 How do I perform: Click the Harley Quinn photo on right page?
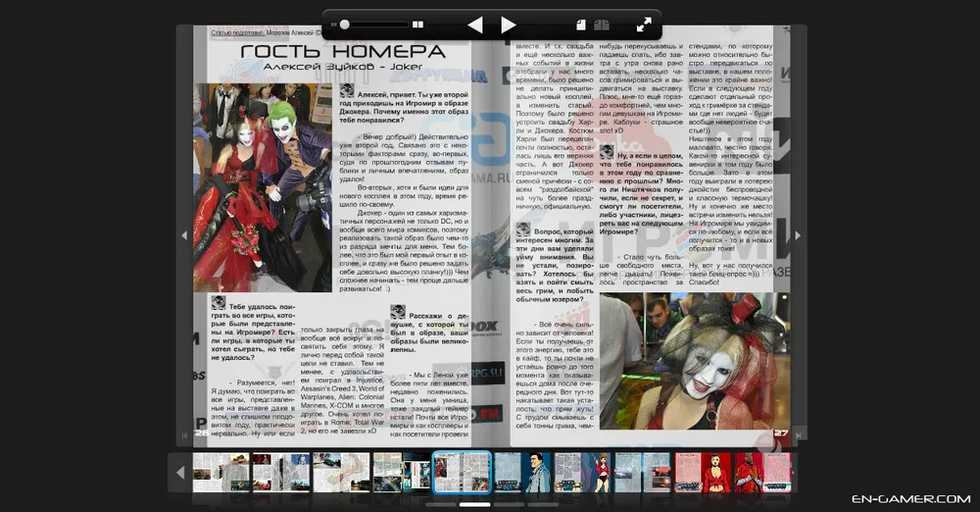click(x=694, y=361)
